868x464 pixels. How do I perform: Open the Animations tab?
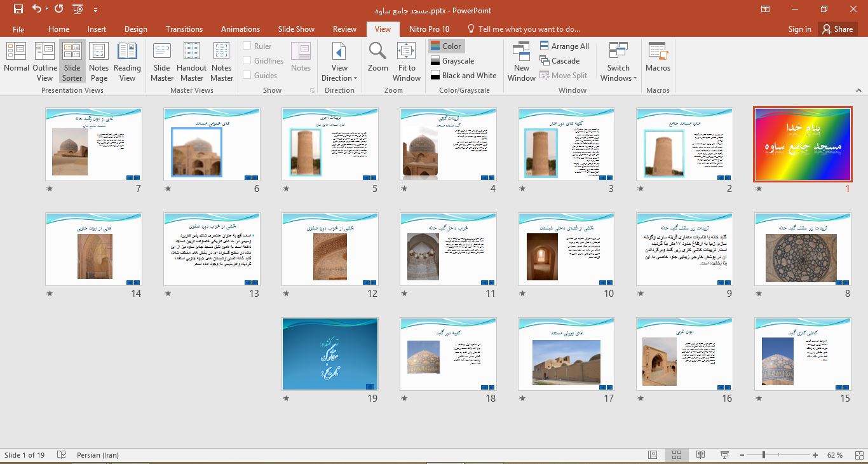pyautogui.click(x=240, y=29)
